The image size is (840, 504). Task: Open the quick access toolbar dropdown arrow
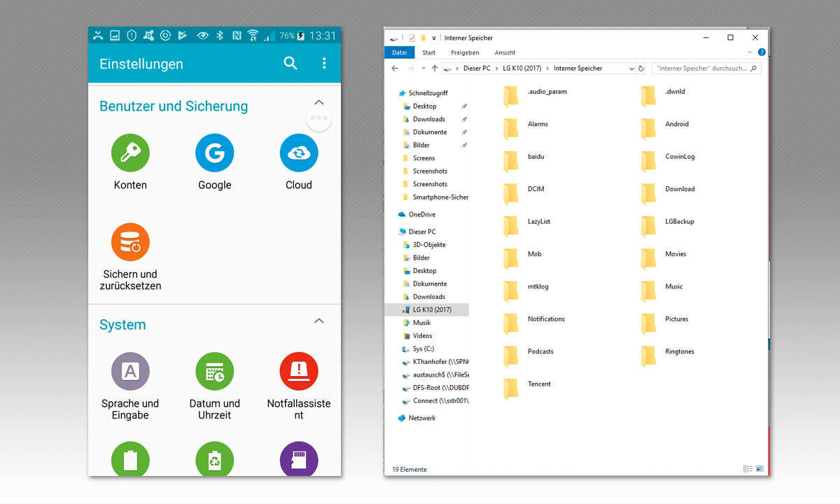point(434,38)
